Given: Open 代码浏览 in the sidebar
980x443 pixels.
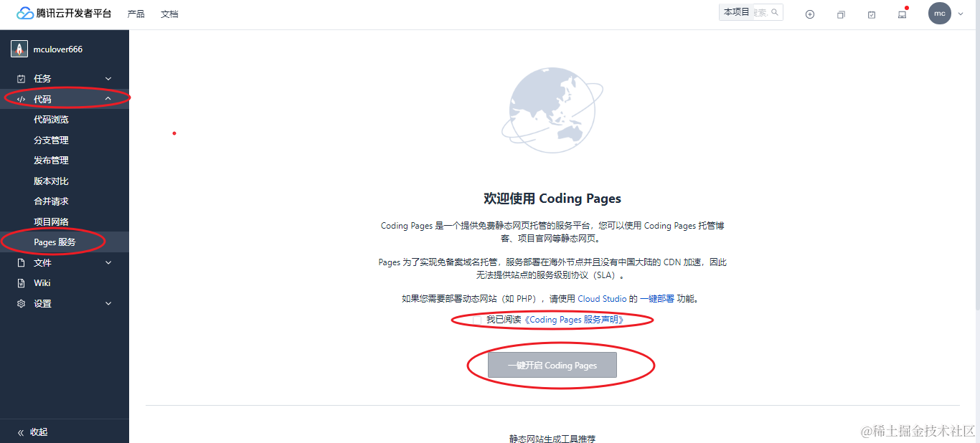Looking at the screenshot, I should pos(51,120).
